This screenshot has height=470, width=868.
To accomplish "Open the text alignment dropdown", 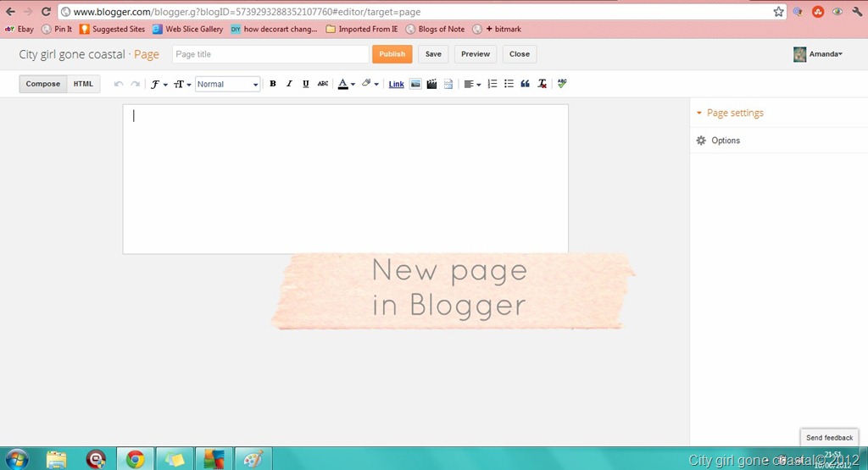I will [x=472, y=84].
